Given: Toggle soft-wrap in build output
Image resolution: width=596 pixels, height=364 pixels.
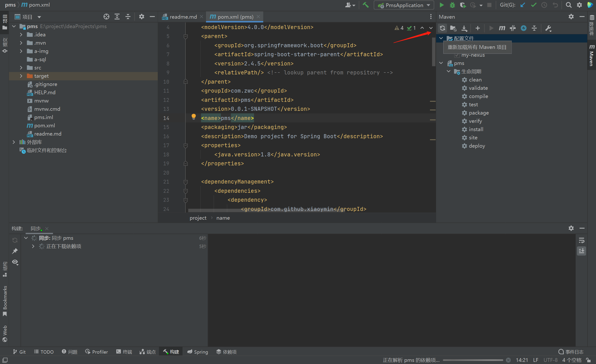Looking at the screenshot, I should 581,240.
